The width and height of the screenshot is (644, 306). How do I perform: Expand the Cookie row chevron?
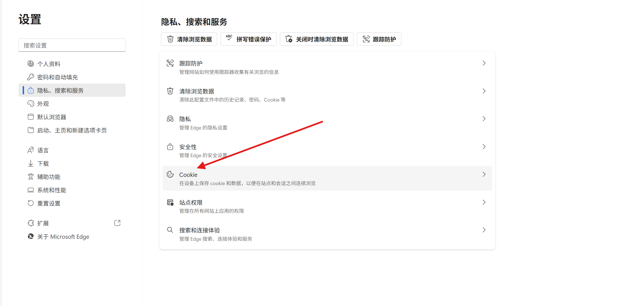pos(484,174)
